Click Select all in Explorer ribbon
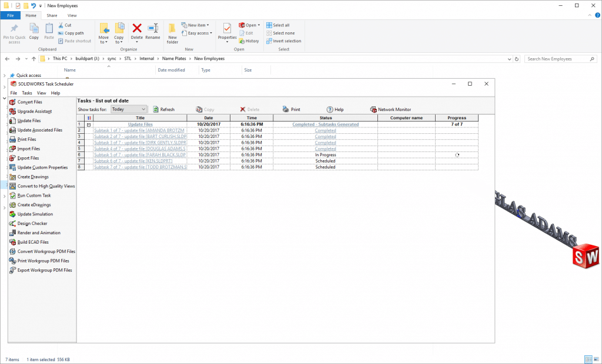Screen dimensions: 602x364 pos(278,25)
